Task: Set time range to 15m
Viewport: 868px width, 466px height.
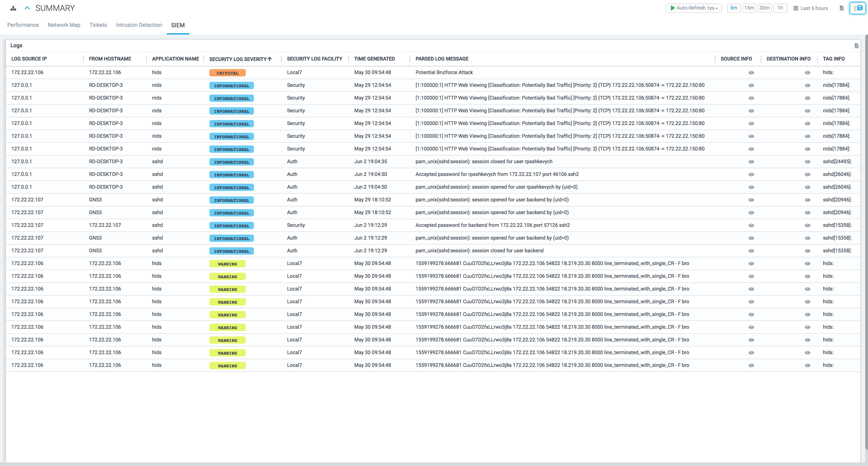Action: coord(749,8)
